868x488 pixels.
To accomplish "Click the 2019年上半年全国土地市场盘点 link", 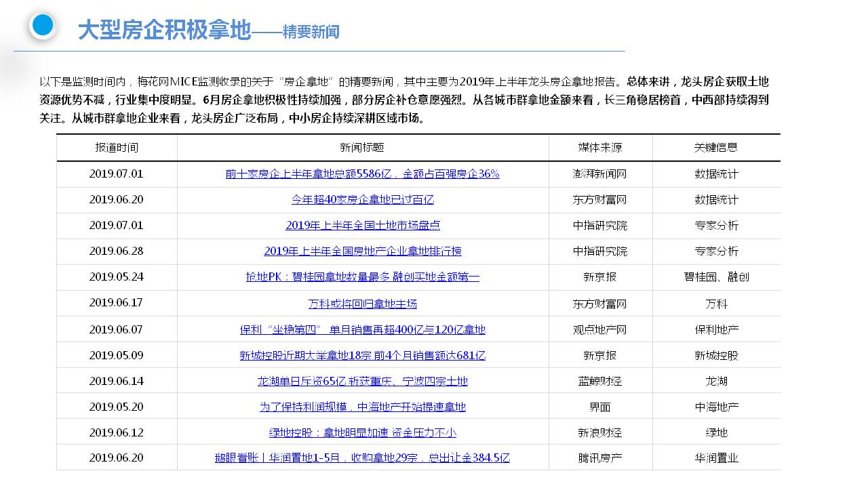I will pos(362,226).
